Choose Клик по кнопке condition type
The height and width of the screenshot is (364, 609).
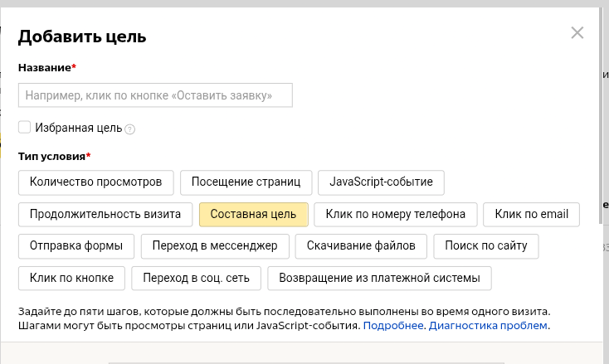pos(71,279)
